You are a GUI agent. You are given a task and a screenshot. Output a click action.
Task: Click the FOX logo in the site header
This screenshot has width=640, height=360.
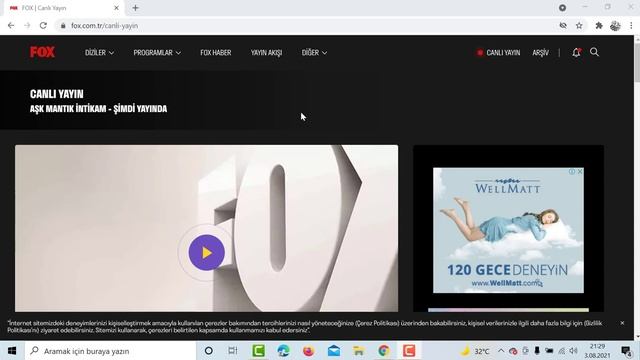pos(42,52)
